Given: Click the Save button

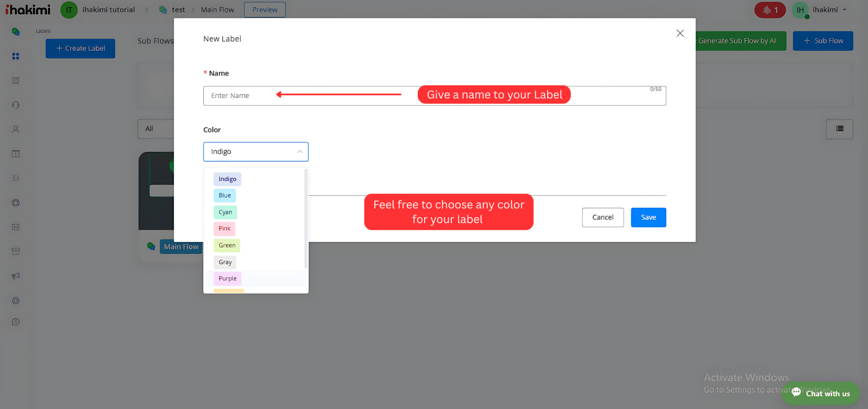Looking at the screenshot, I should [648, 217].
